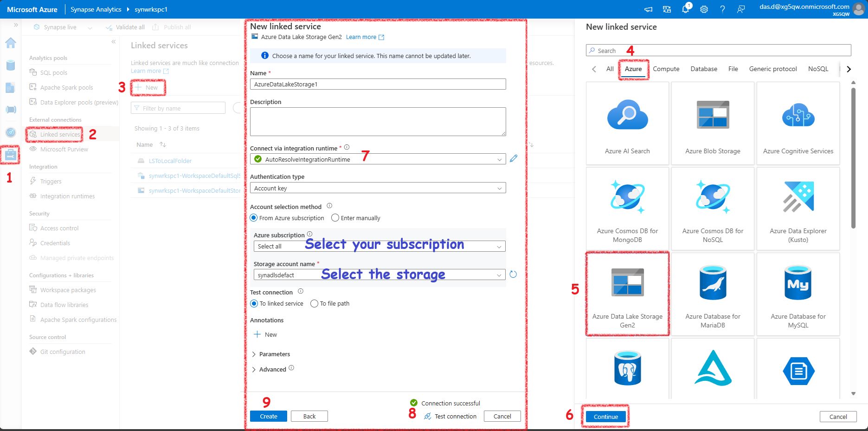
Task: Choose Azure Database for MySQL
Action: pos(798,294)
